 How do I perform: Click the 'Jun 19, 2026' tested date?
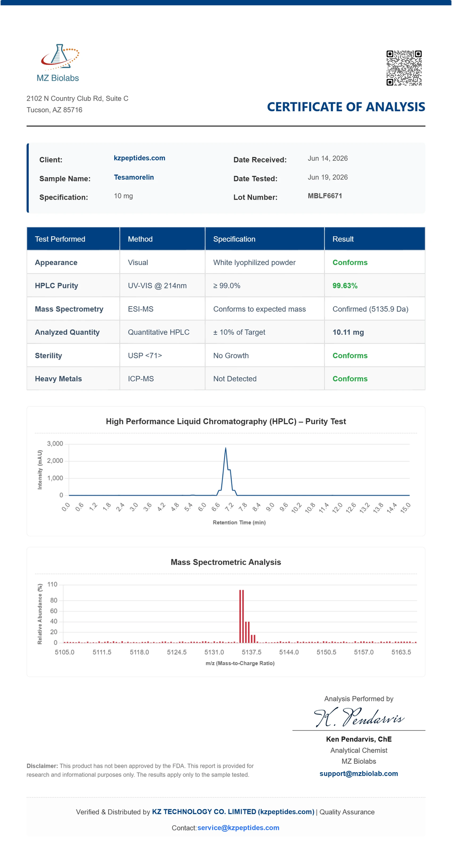point(328,177)
